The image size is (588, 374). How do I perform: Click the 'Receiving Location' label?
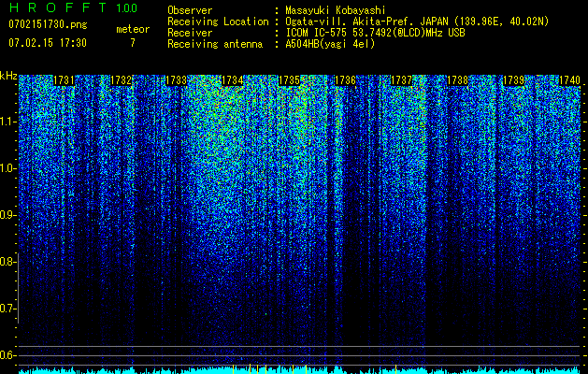tap(218, 22)
